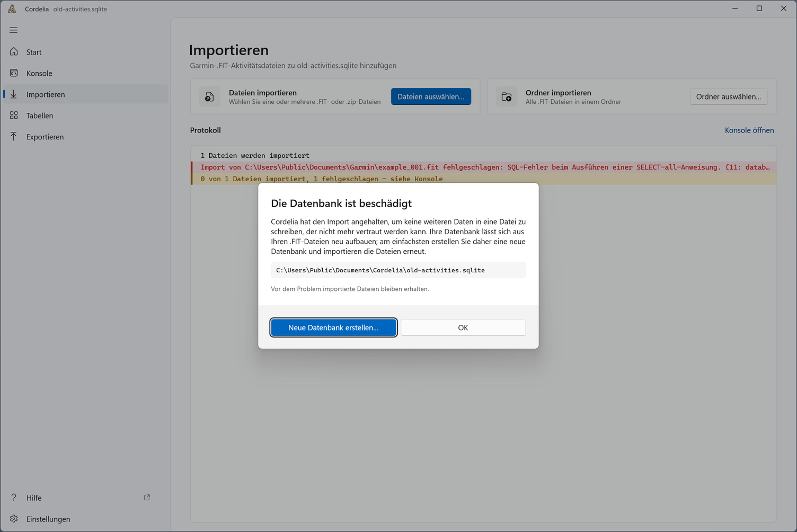Screen dimensions: 797x532
Task: Click the Importieren download arrow icon
Action: [14, 94]
